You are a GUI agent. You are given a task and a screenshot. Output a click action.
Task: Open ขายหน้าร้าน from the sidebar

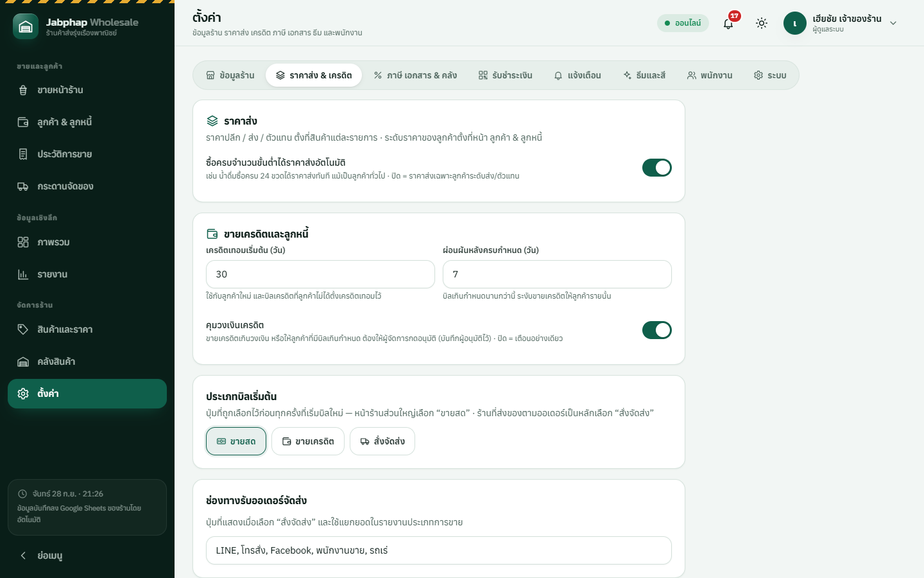87,91
